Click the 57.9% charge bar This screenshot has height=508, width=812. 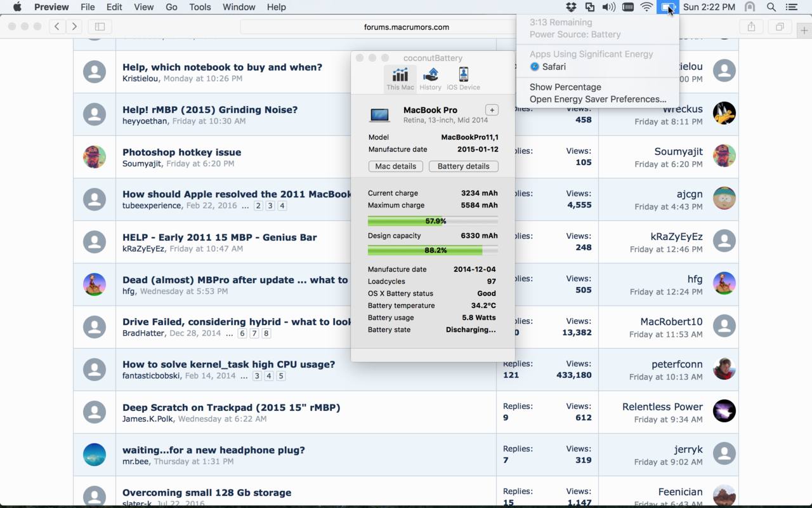point(433,221)
